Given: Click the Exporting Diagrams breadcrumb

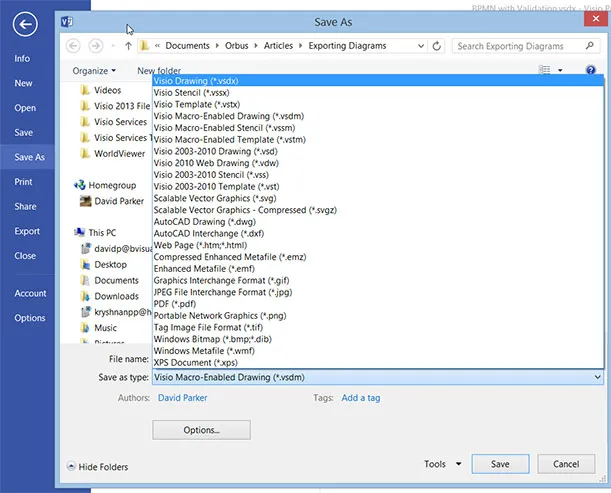Looking at the screenshot, I should coord(347,46).
